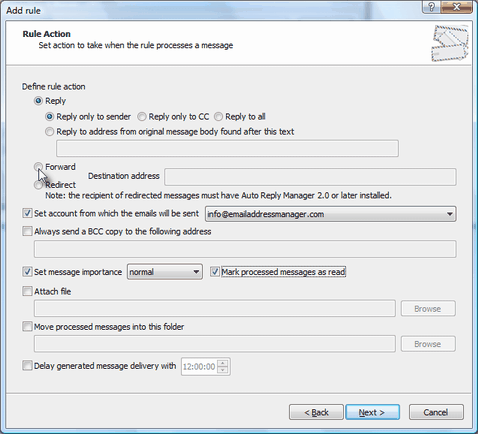The height and width of the screenshot is (434, 478).
Task: Click the delay time 12:00:00 field
Action: pos(199,367)
